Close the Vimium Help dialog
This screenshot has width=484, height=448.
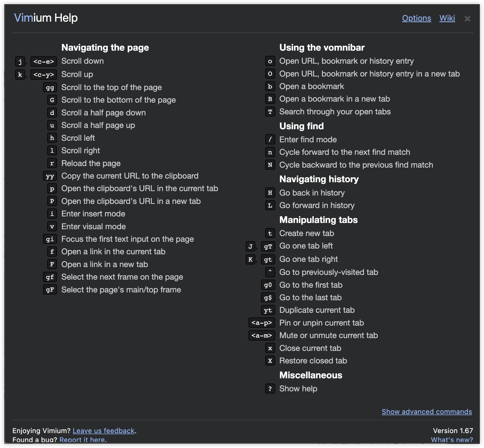pyautogui.click(x=467, y=19)
